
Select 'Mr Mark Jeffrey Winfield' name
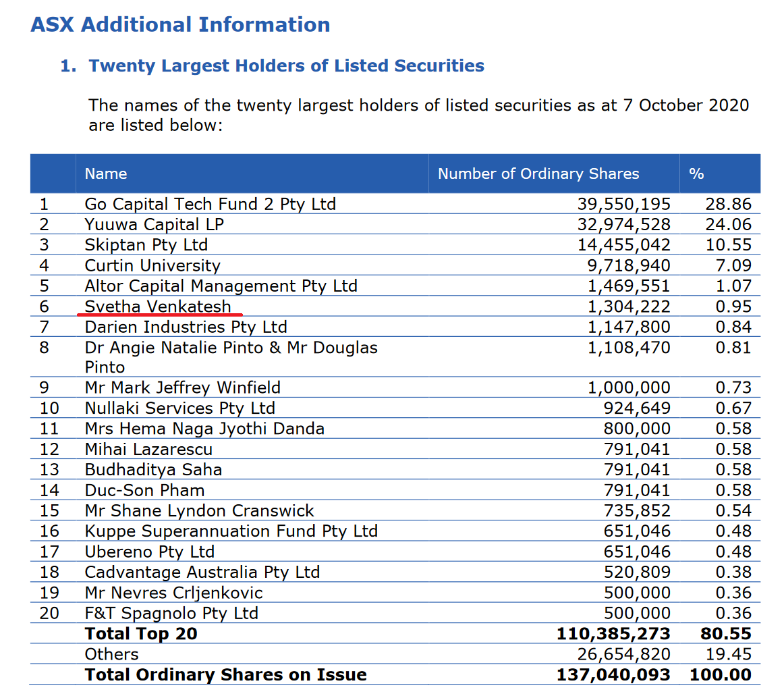click(182, 387)
